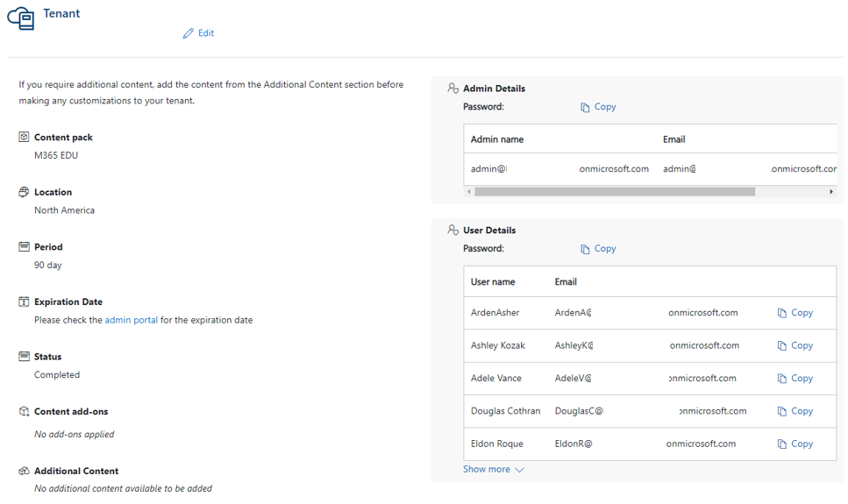Image resolution: width=848 pixels, height=504 pixels.
Task: Copy Adele Vance's email address
Action: pos(795,379)
